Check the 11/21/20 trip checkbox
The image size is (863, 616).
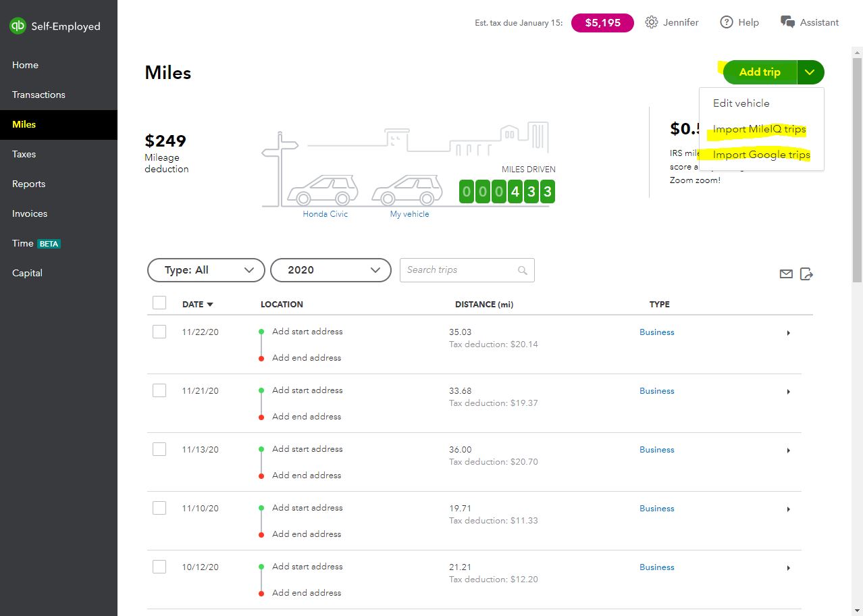pyautogui.click(x=159, y=390)
